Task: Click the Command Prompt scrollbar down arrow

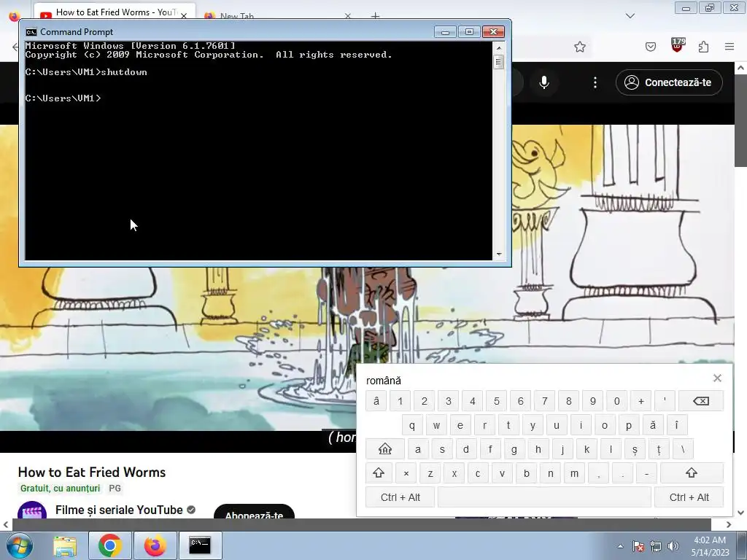Action: pos(499,254)
